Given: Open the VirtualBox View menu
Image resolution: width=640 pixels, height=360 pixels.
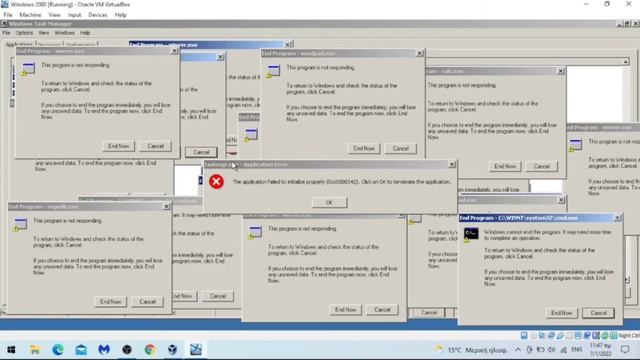Looking at the screenshot, I should coord(54,15).
